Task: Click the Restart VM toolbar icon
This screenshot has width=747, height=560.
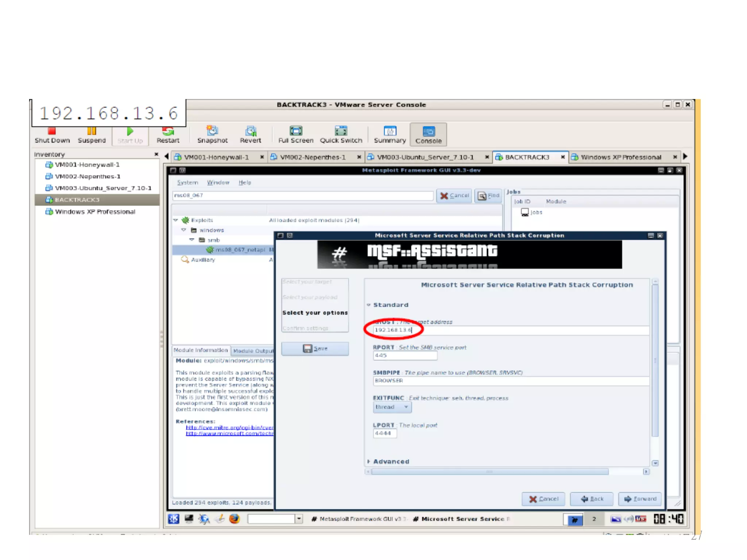Action: (x=168, y=134)
